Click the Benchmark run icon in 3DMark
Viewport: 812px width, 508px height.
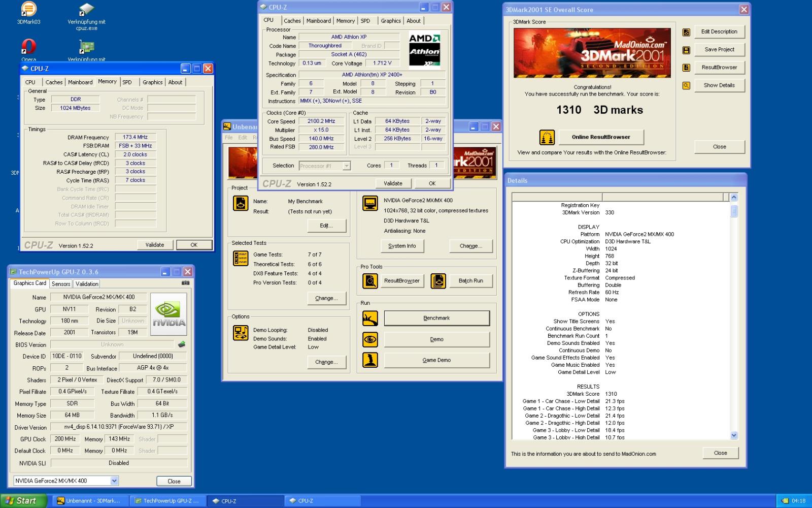click(370, 319)
